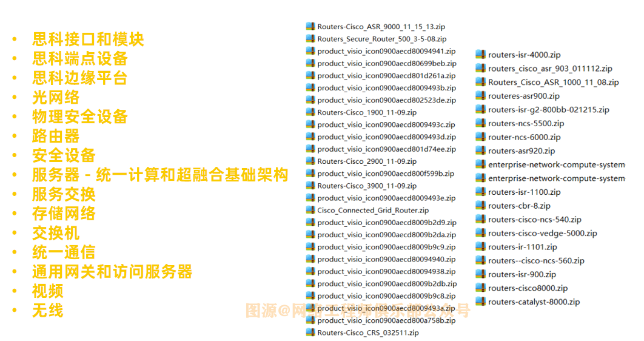Select the icon of product_visio_icon0900aecd800f599b.zip
The width and height of the screenshot is (644, 341).
[310, 174]
